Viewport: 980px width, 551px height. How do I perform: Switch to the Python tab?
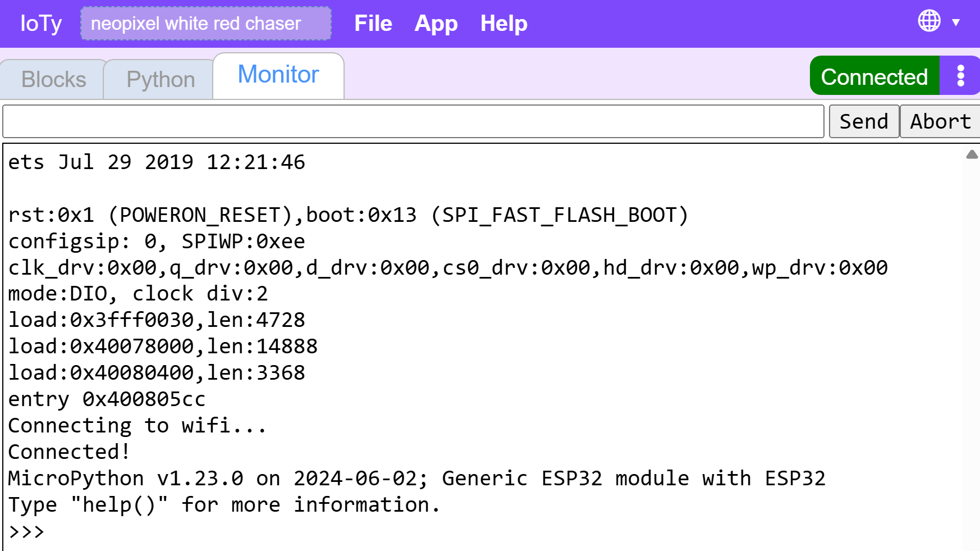[x=161, y=79]
